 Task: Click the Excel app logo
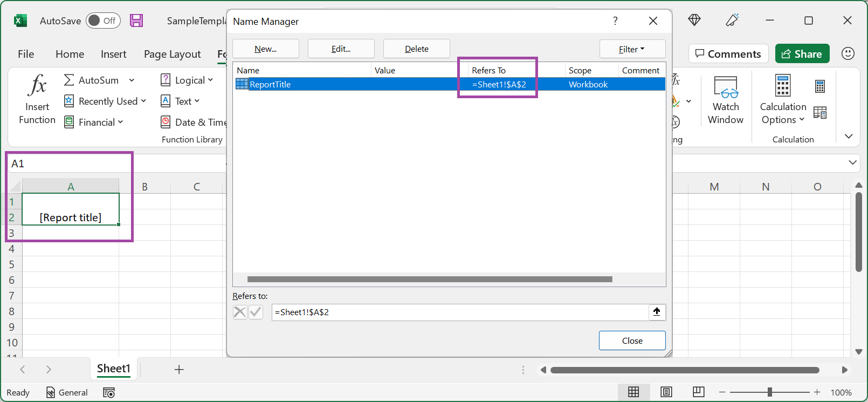20,21
